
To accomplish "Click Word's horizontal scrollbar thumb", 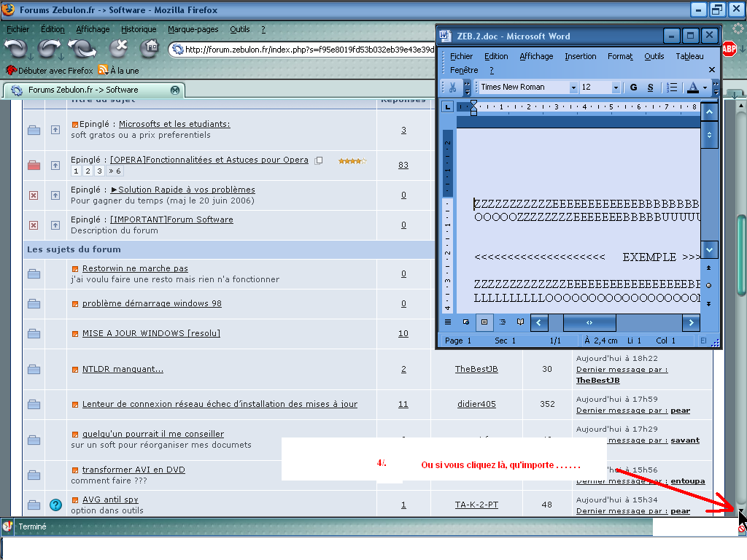I will pyautogui.click(x=589, y=322).
